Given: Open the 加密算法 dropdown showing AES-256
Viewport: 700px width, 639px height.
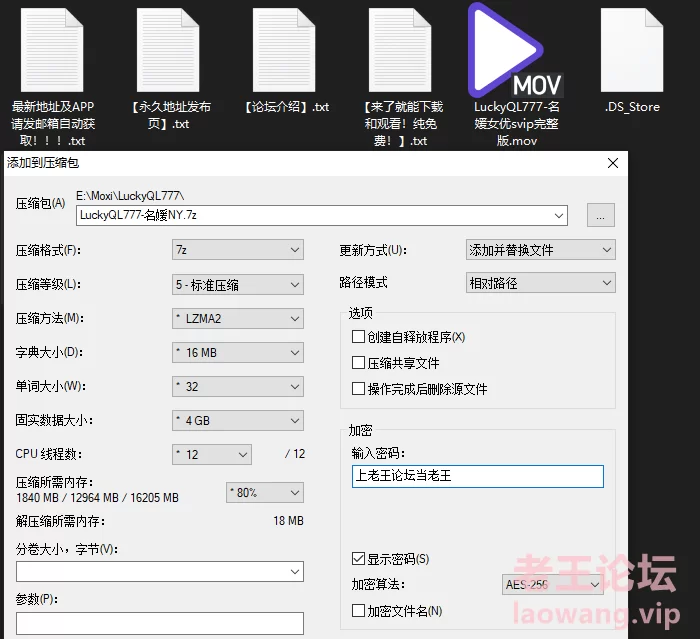Looking at the screenshot, I should 552,584.
